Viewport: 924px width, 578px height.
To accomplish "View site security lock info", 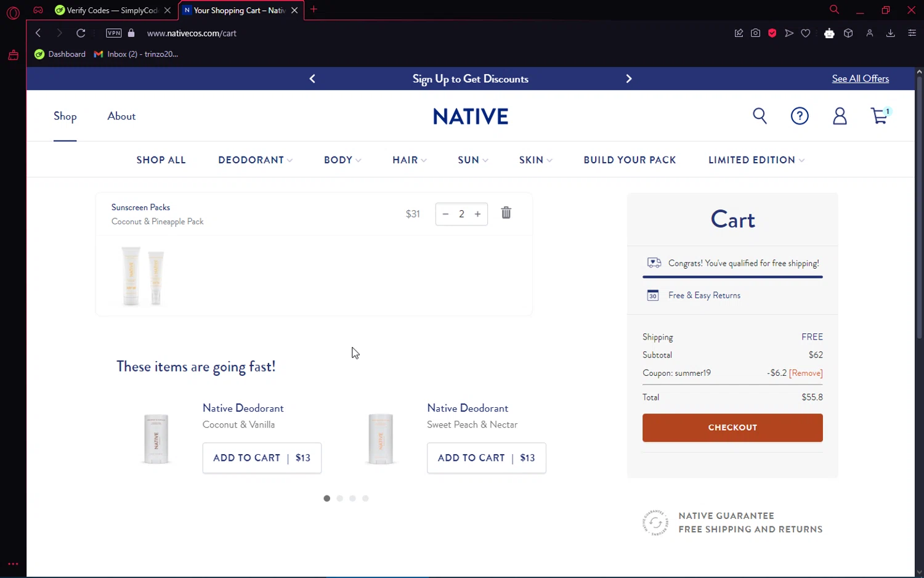I will point(131,33).
